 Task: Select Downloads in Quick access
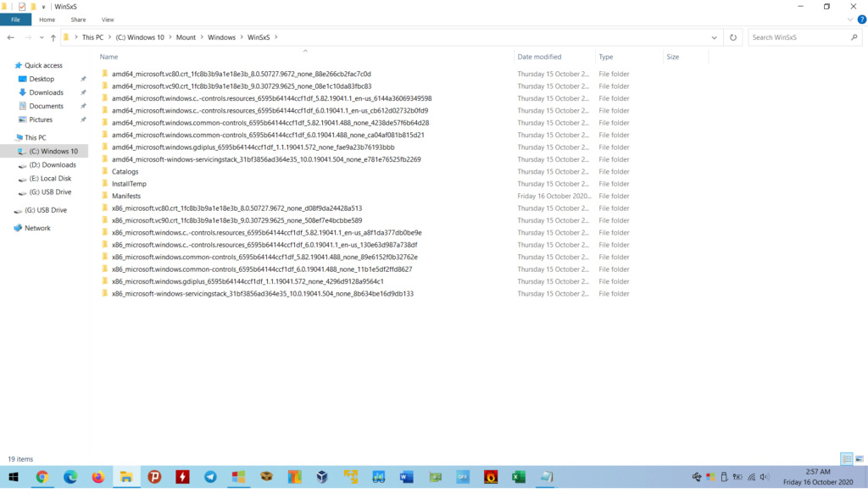[x=46, y=92]
